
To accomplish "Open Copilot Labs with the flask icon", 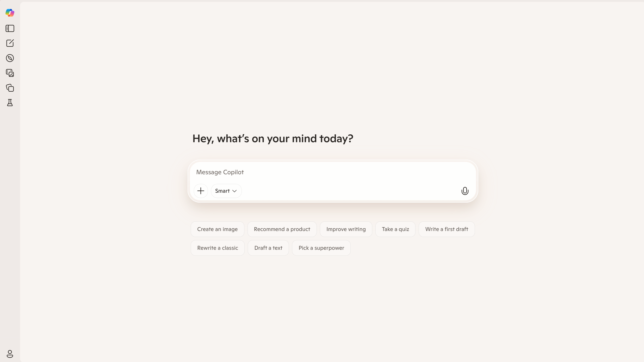I will (10, 103).
